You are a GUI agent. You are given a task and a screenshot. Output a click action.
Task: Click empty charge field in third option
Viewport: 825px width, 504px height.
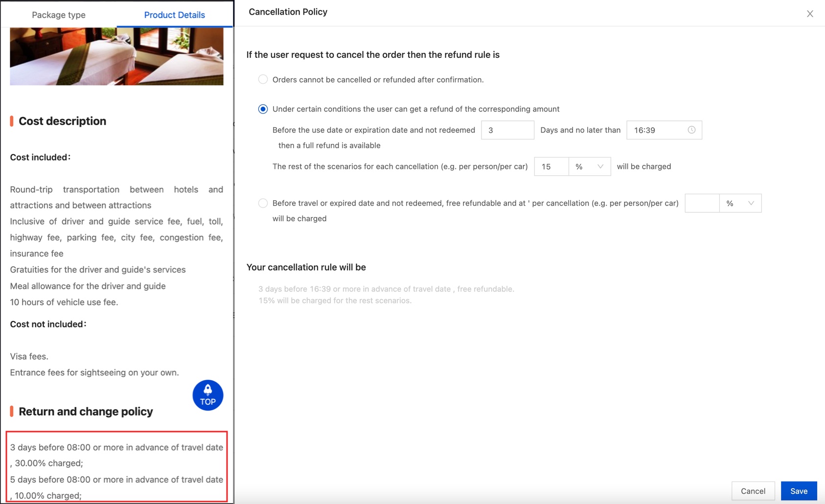[x=702, y=204]
